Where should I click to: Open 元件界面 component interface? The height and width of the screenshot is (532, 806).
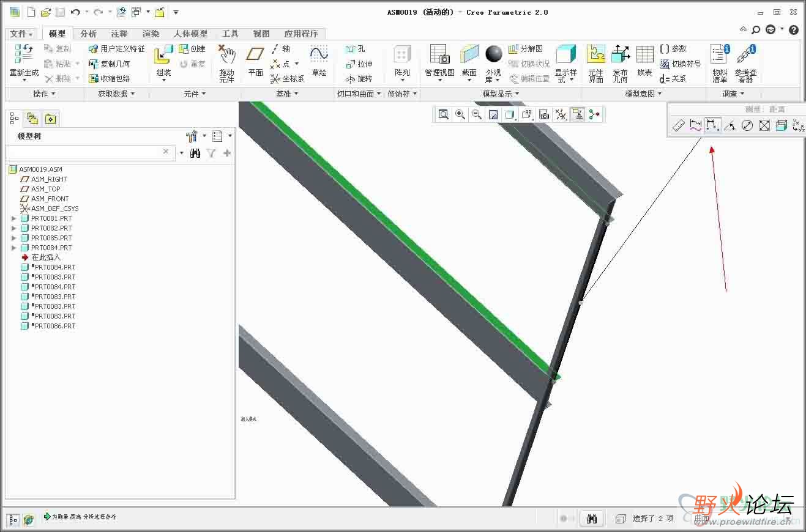(x=596, y=64)
